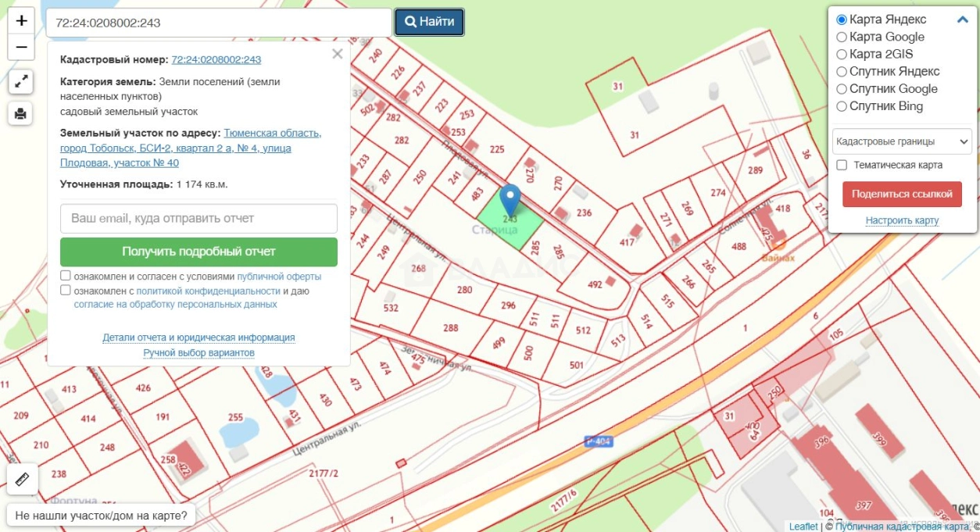Open Настроить карту link
The height and width of the screenshot is (532, 980).
[902, 221]
